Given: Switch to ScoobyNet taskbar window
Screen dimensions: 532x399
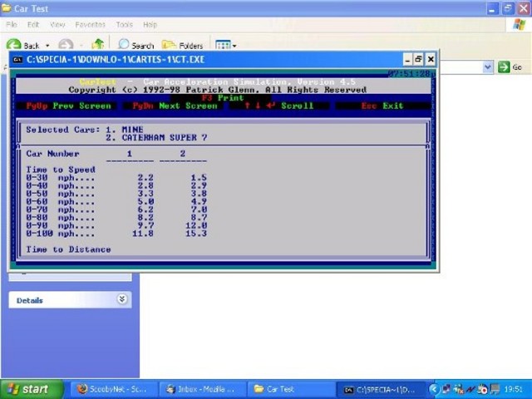Looking at the screenshot, I should tap(111, 389).
